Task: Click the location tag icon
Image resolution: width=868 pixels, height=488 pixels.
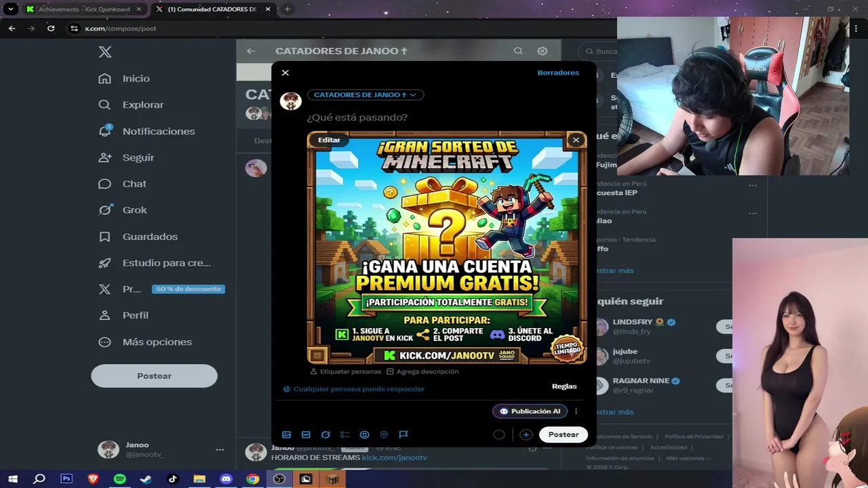Action: [x=384, y=434]
